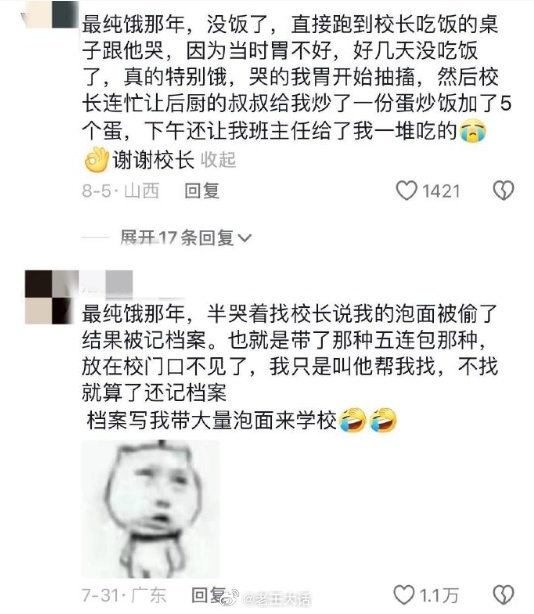Expand 展开17条回复 replies
The image size is (534, 614).
(x=186, y=238)
